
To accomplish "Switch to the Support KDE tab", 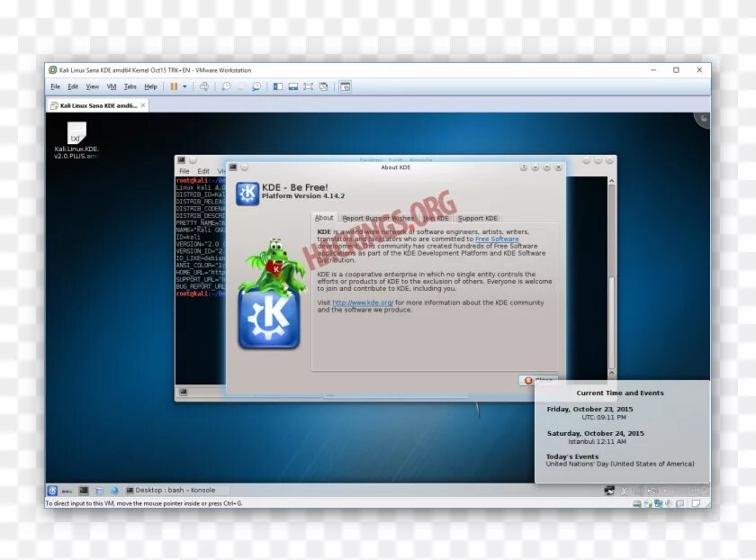I will [x=477, y=219].
